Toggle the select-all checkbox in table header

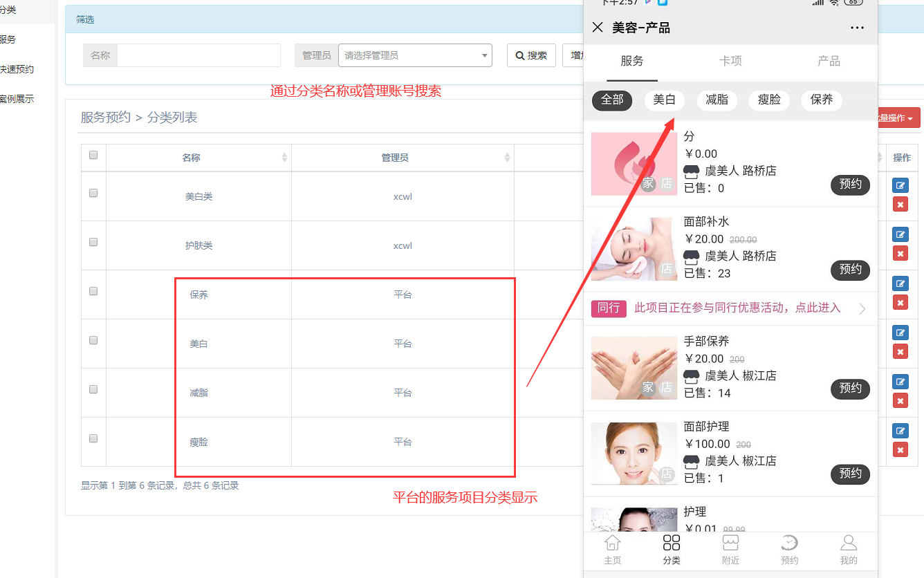coord(93,155)
